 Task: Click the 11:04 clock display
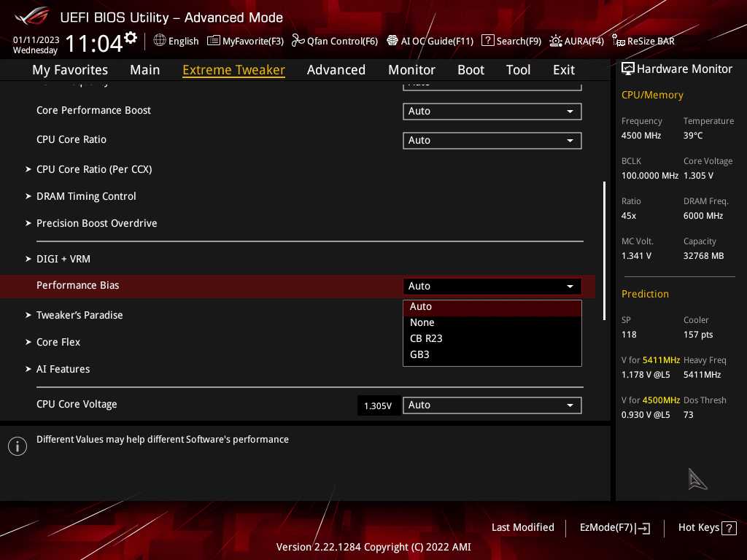[x=94, y=43]
